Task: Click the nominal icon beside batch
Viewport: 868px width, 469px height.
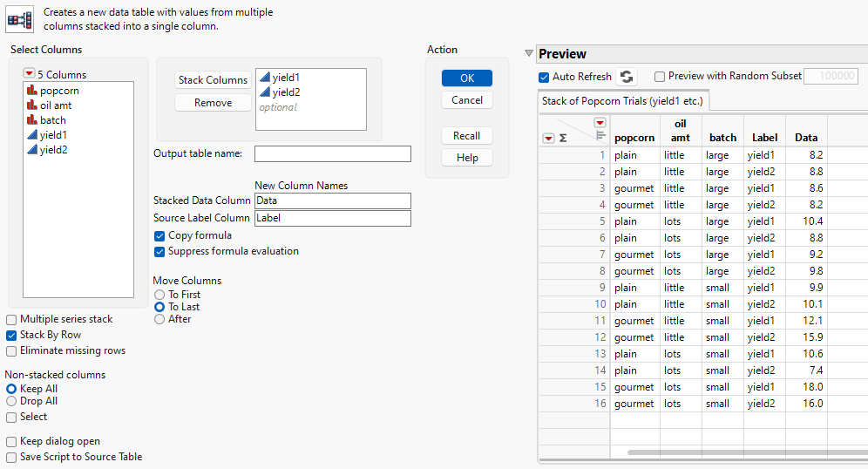Action: 31,120
